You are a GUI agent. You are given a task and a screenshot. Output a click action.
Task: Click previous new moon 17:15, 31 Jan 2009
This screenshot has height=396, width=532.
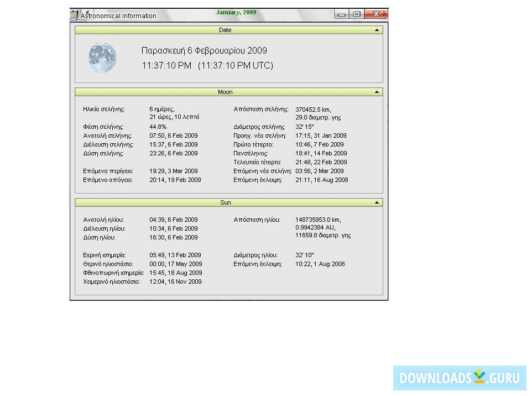pyautogui.click(x=321, y=136)
